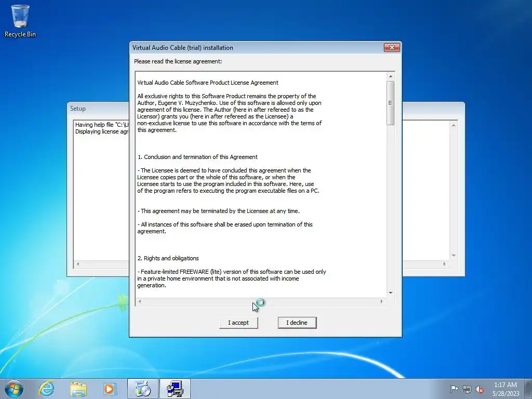Click license text scroll-down arrow
This screenshot has width=532, height=399.
pyautogui.click(x=391, y=293)
